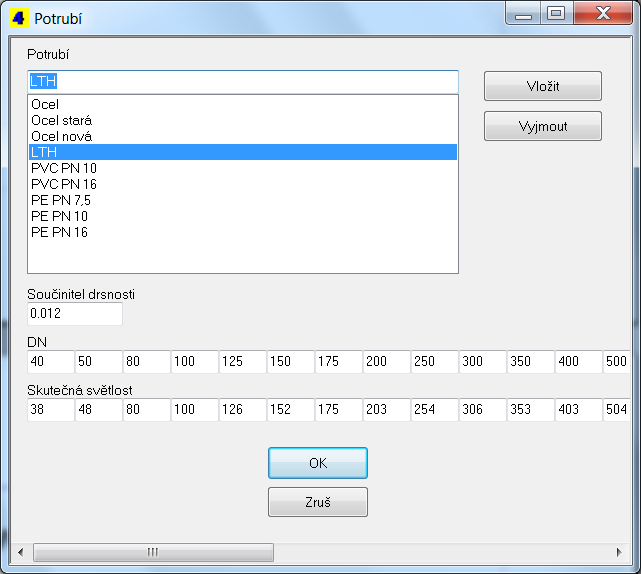
Task: Click the DN field with value 80
Action: point(147,361)
